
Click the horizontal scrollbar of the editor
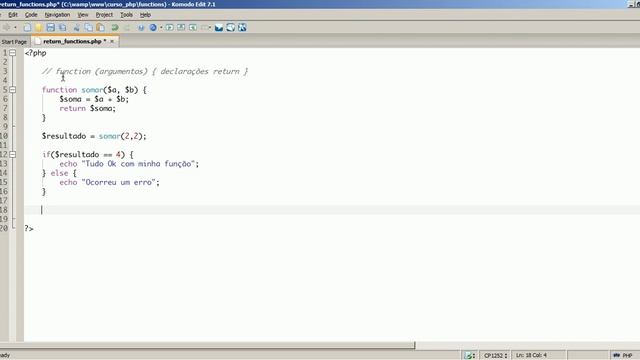click(207, 345)
